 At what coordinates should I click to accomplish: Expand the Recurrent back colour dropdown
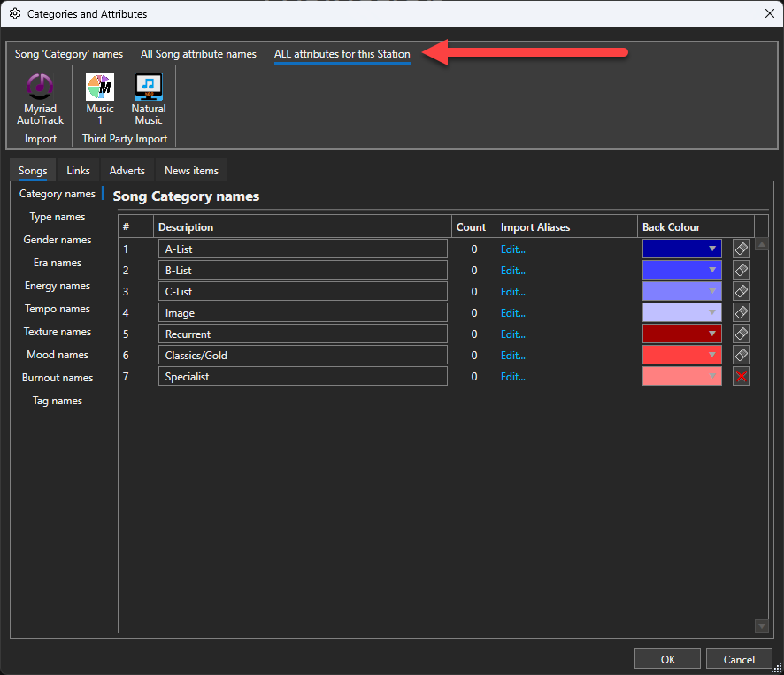[711, 334]
